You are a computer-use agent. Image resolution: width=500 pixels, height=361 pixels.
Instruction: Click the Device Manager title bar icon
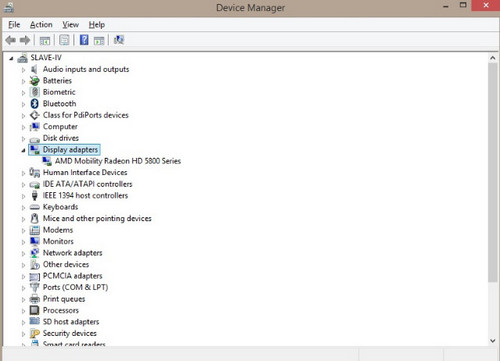tap(9, 8)
